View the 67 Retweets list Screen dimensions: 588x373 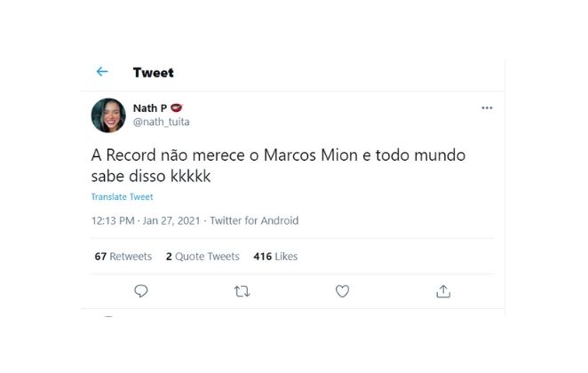pos(123,257)
